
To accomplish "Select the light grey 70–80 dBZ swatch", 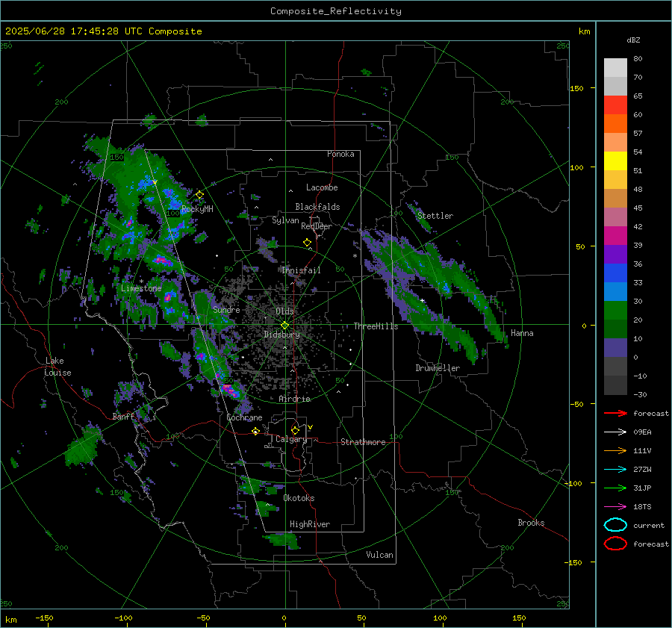I will [x=615, y=68].
